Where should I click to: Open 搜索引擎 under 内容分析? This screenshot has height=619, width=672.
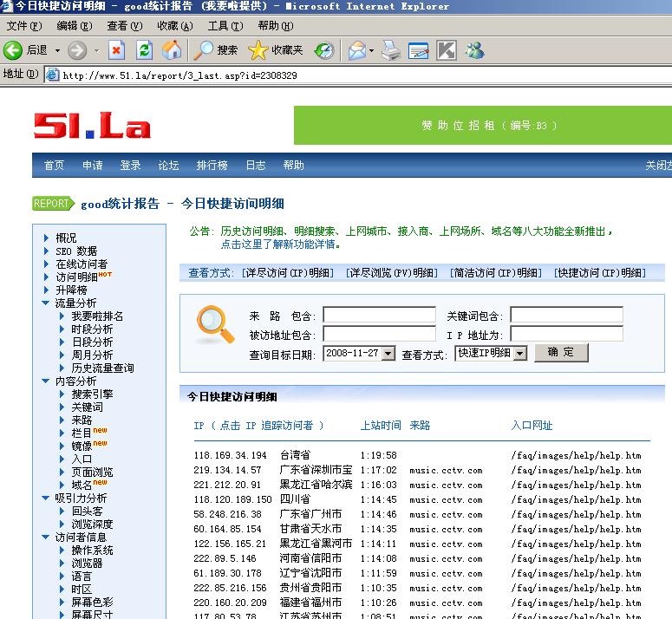tap(92, 394)
